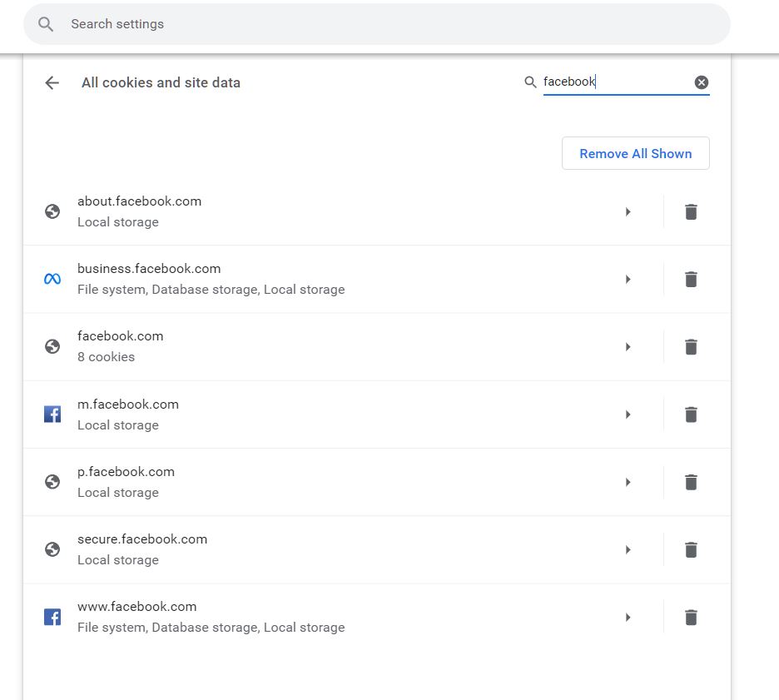This screenshot has width=779, height=700.
Task: Click globe icon of p.facebook.com
Action: pyautogui.click(x=52, y=481)
